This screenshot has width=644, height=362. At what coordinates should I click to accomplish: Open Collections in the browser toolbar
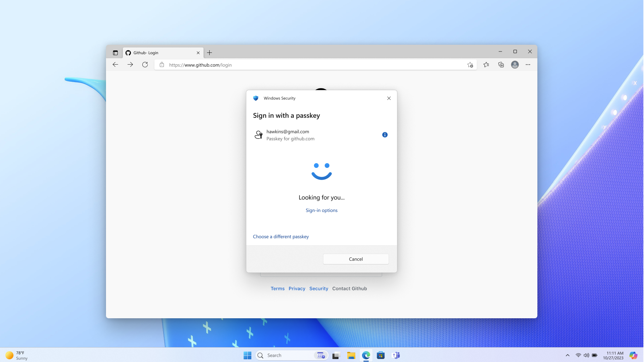[501, 65]
